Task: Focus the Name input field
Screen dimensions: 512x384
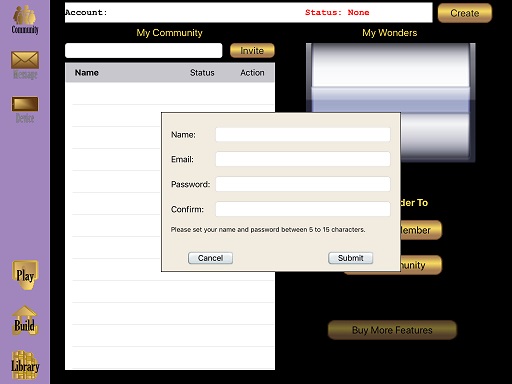Action: (303, 135)
